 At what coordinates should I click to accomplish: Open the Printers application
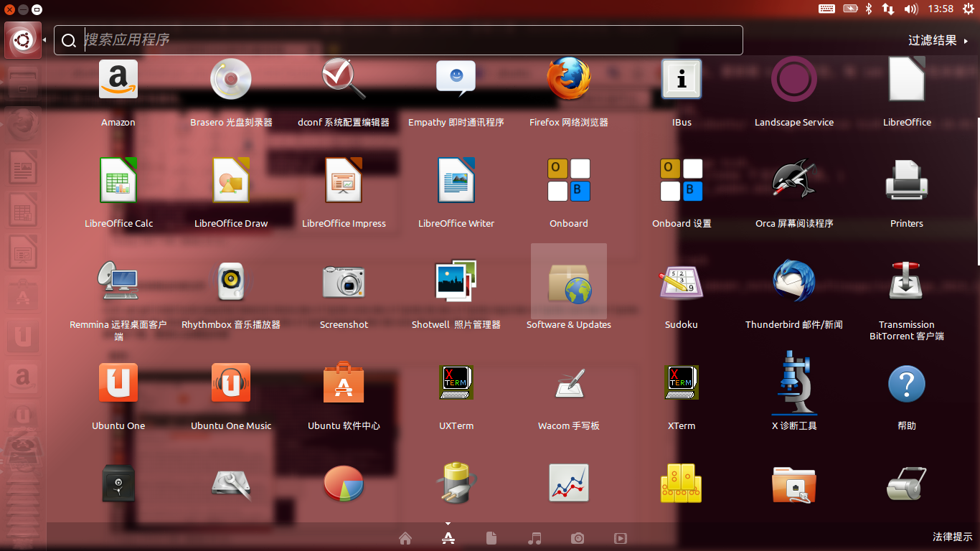[907, 180]
